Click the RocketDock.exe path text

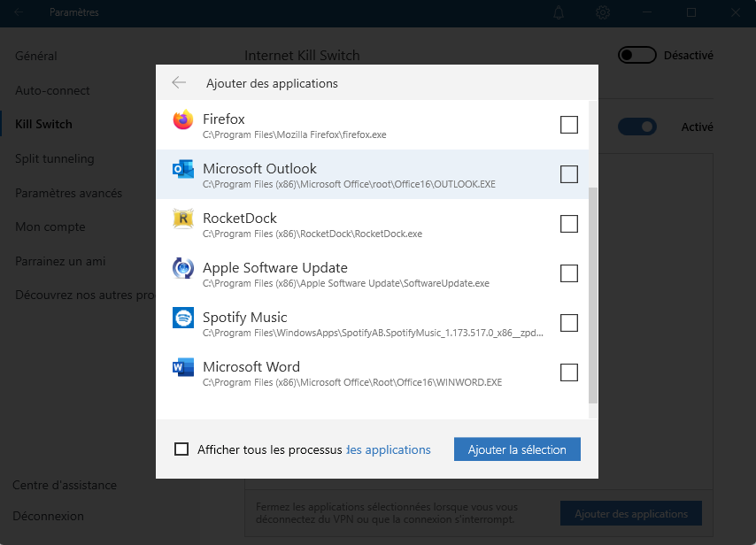click(x=312, y=234)
